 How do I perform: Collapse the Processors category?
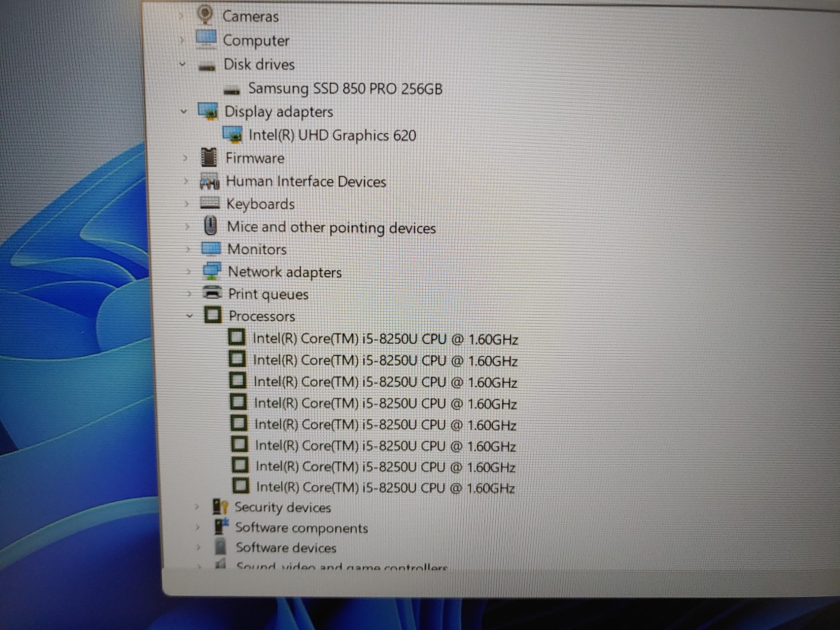(x=190, y=316)
